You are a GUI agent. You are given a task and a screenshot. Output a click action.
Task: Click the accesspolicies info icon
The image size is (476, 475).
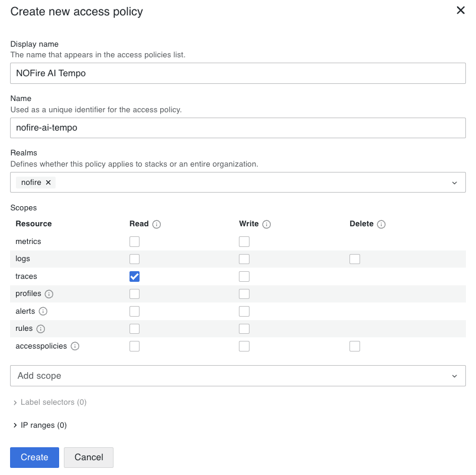coord(75,346)
